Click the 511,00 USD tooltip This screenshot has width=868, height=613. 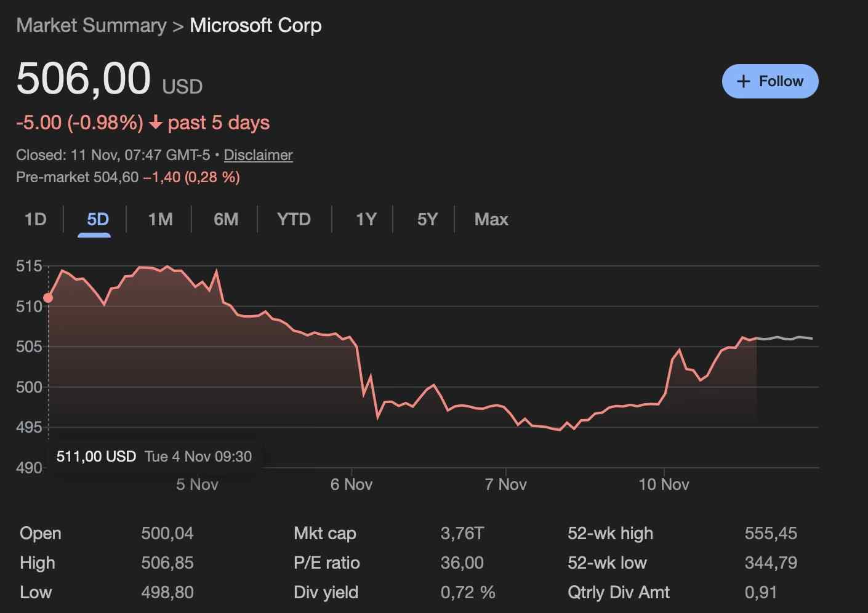click(96, 456)
